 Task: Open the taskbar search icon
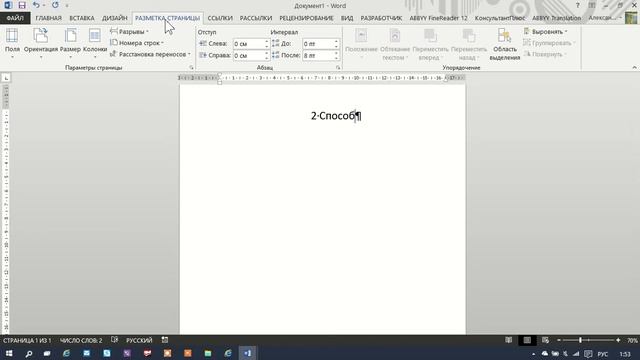click(29, 353)
